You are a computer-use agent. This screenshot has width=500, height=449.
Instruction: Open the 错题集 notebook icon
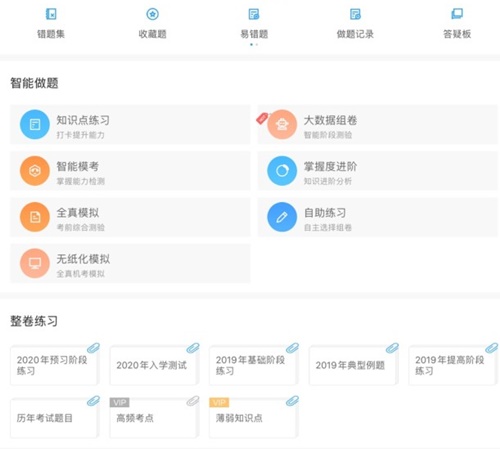click(51, 14)
